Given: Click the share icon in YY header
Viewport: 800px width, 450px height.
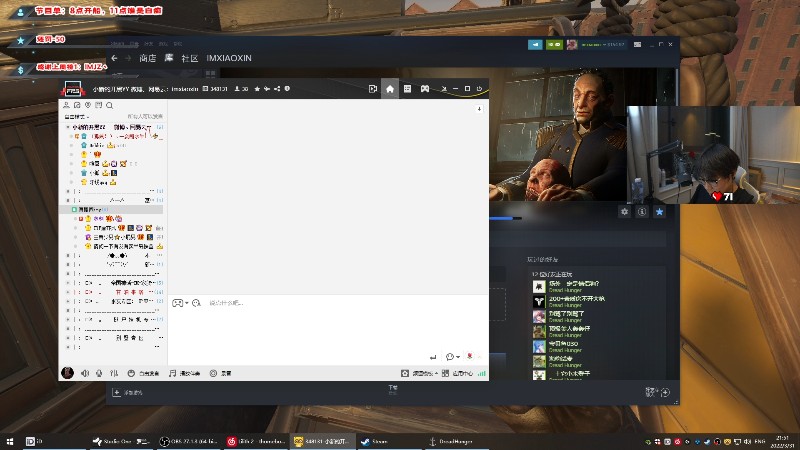Looking at the screenshot, I should (277, 89).
